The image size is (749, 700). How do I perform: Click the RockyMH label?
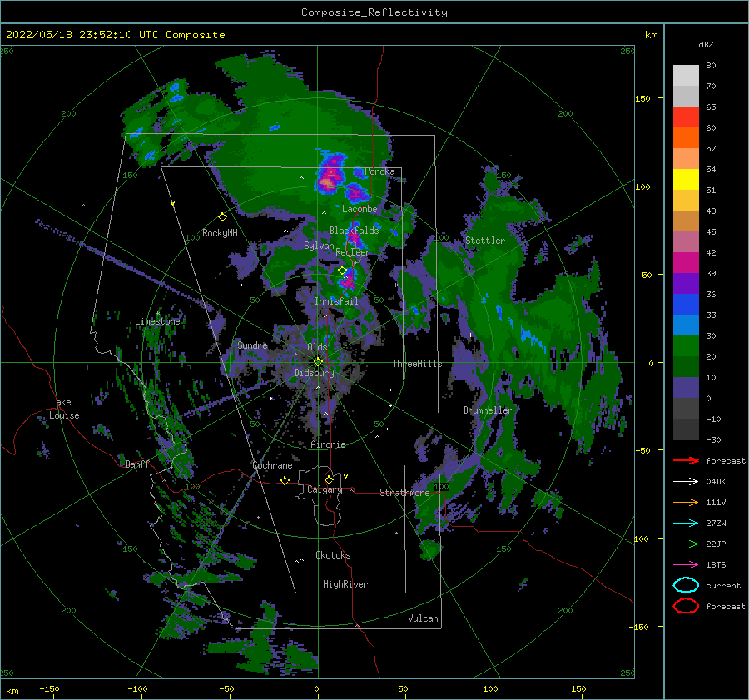220,233
